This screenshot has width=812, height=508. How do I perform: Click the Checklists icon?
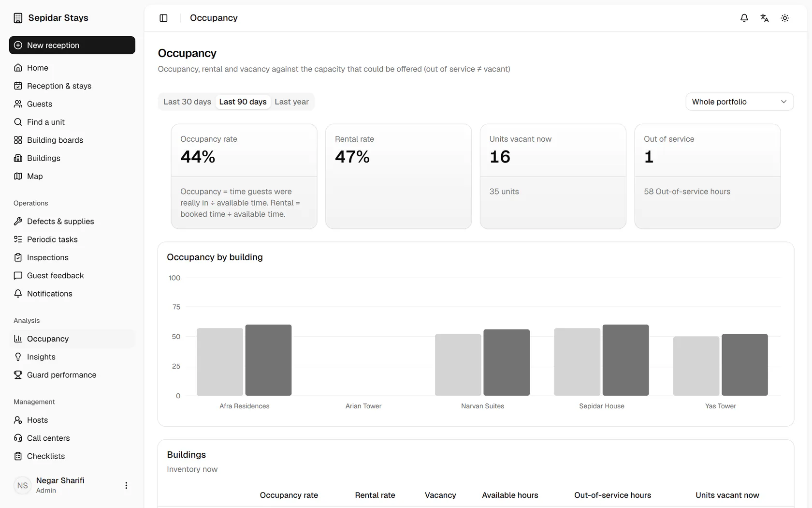pyautogui.click(x=18, y=456)
